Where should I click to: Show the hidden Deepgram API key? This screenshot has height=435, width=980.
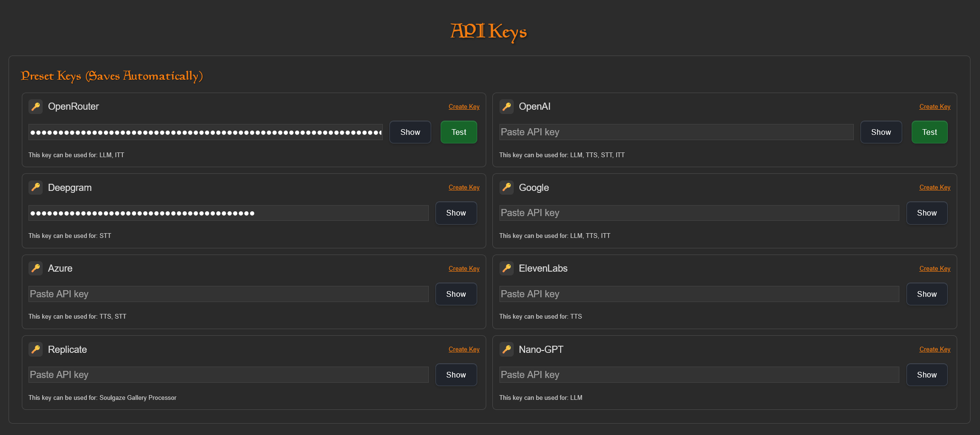[456, 213]
